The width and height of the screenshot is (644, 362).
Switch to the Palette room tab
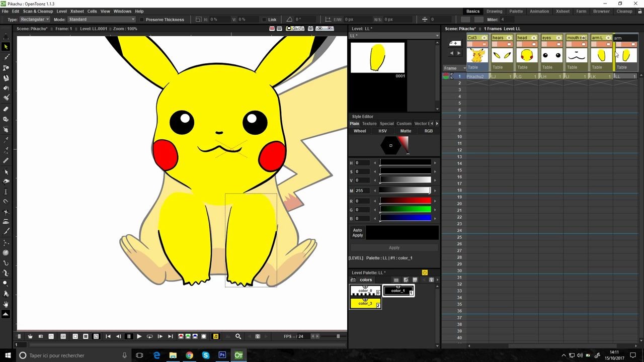coord(516,11)
